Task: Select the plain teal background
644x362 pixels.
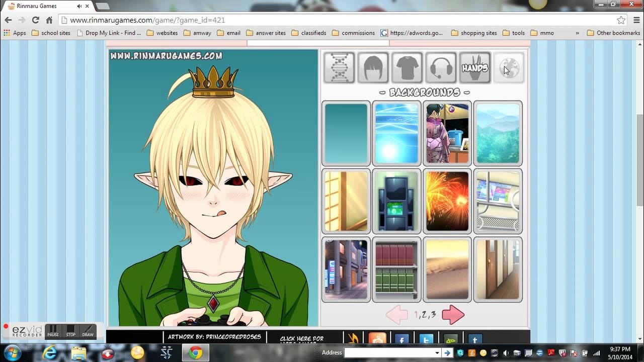Action: coord(346,133)
